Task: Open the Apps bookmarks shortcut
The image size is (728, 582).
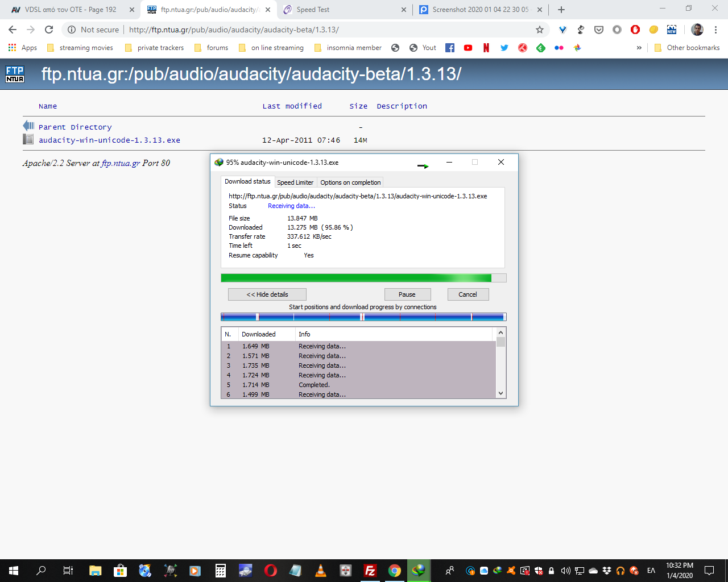Action: [23, 48]
